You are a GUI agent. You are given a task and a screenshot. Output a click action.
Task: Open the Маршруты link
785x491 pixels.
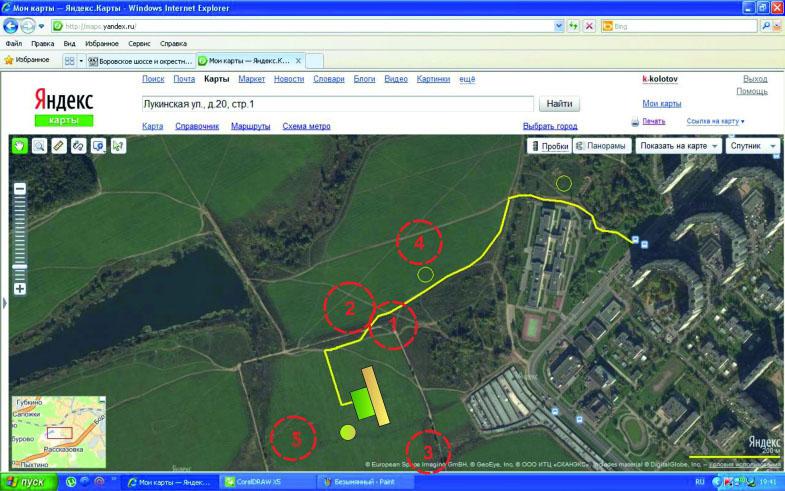250,127
